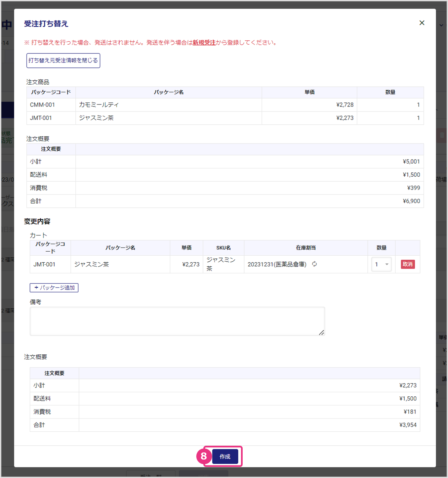
Task: Close the 受注打ち替え dialog with X
Action: pyautogui.click(x=422, y=23)
